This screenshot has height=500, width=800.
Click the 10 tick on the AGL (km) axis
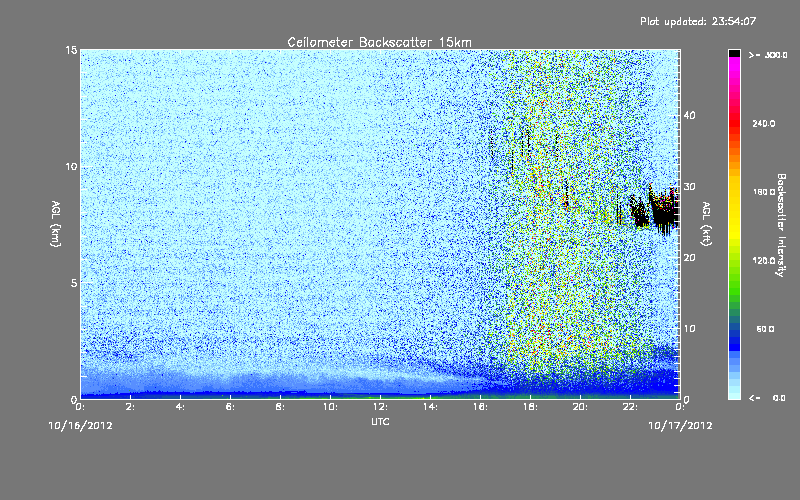71,167
